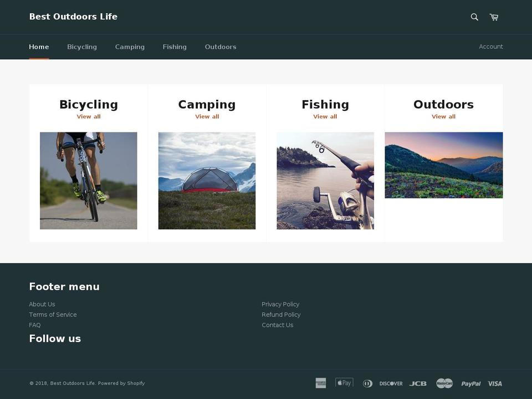532x399 pixels.
Task: Click the Best Outdoors Life site title
Action: [73, 16]
